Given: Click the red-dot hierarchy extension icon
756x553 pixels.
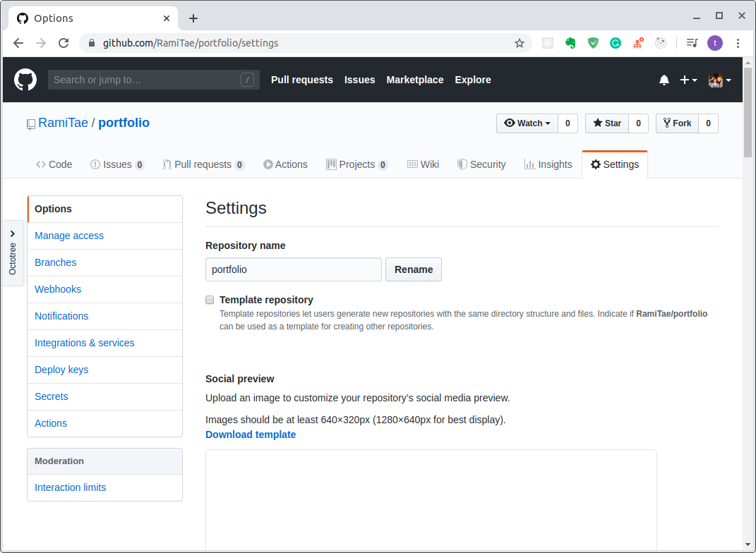Looking at the screenshot, I should pos(638,43).
